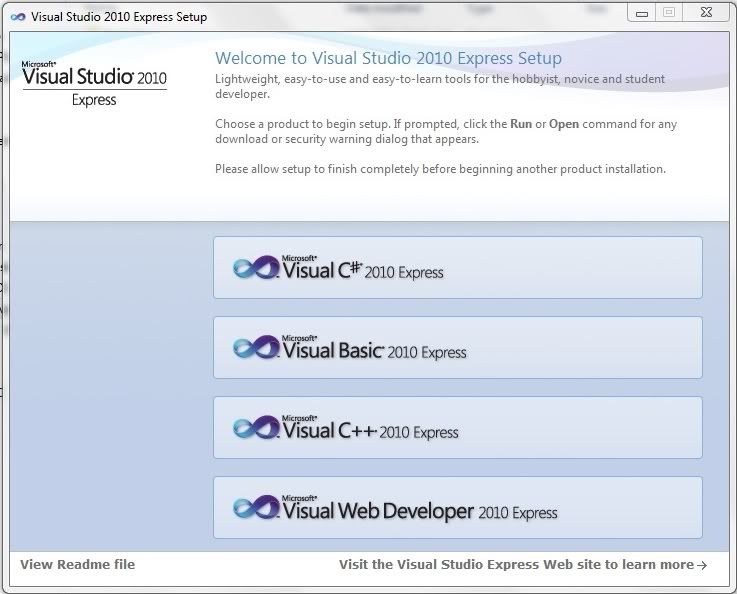Visit the Visual Studio Express Web site link
The width and height of the screenshot is (737, 594).
pos(515,564)
